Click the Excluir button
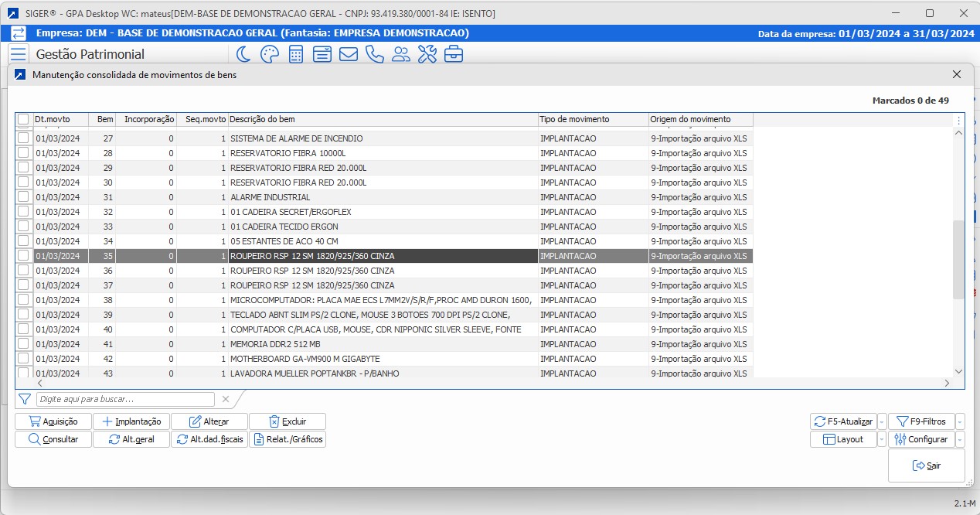Screen dimensions: 980x515 coord(288,421)
